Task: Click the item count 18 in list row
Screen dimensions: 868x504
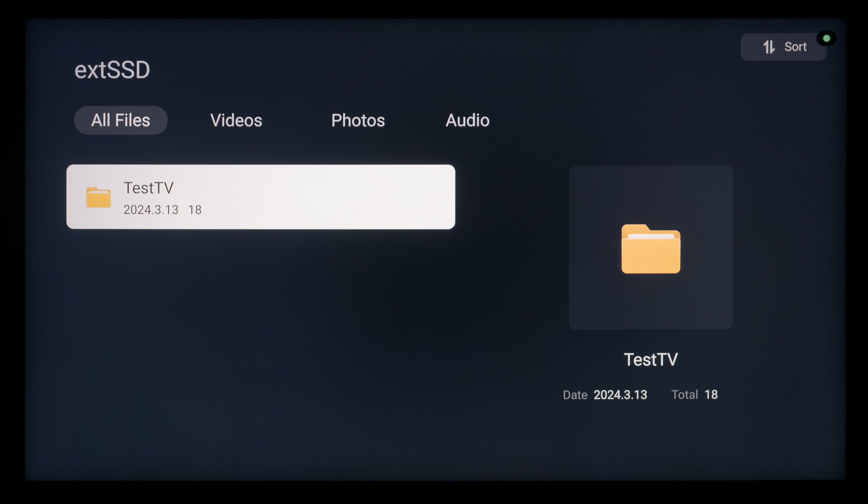Action: point(195,210)
